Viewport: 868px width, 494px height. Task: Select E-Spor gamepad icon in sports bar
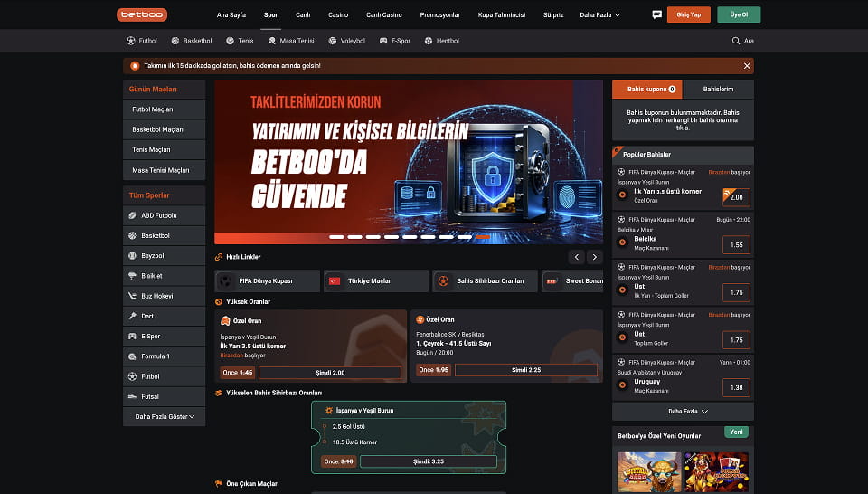[383, 41]
